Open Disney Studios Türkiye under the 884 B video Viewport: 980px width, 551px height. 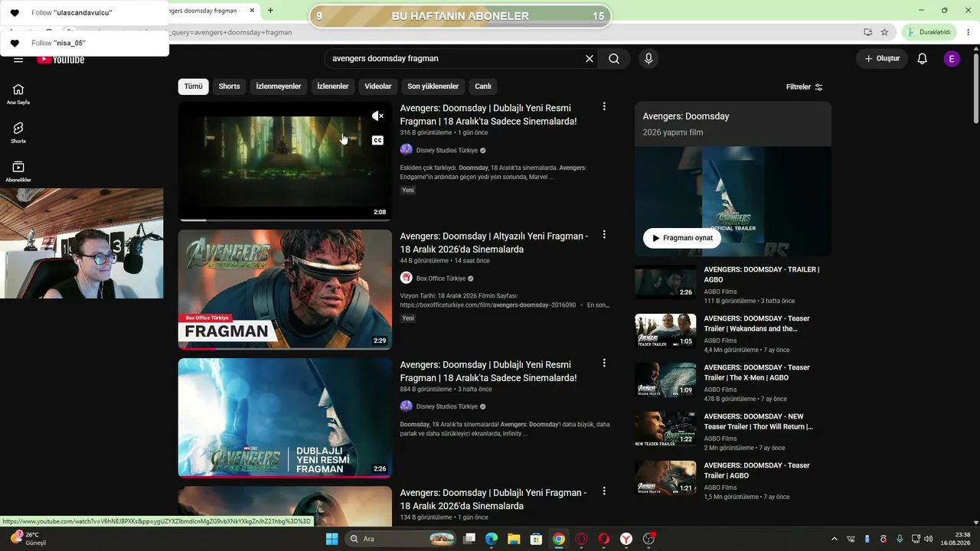click(x=447, y=406)
